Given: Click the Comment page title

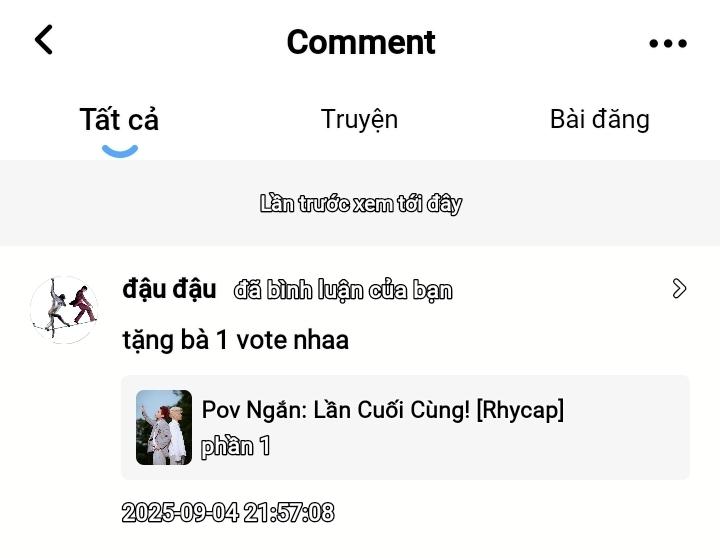Looking at the screenshot, I should click(361, 42).
